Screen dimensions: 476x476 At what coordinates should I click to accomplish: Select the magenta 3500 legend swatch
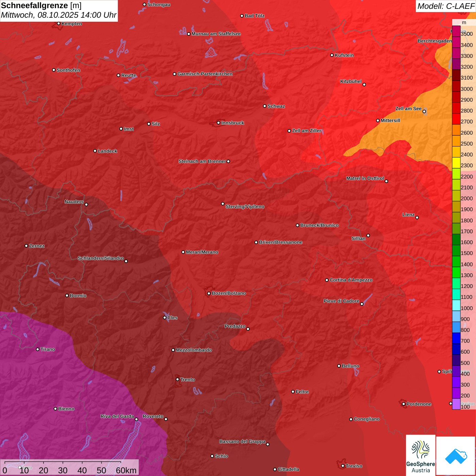click(x=456, y=31)
